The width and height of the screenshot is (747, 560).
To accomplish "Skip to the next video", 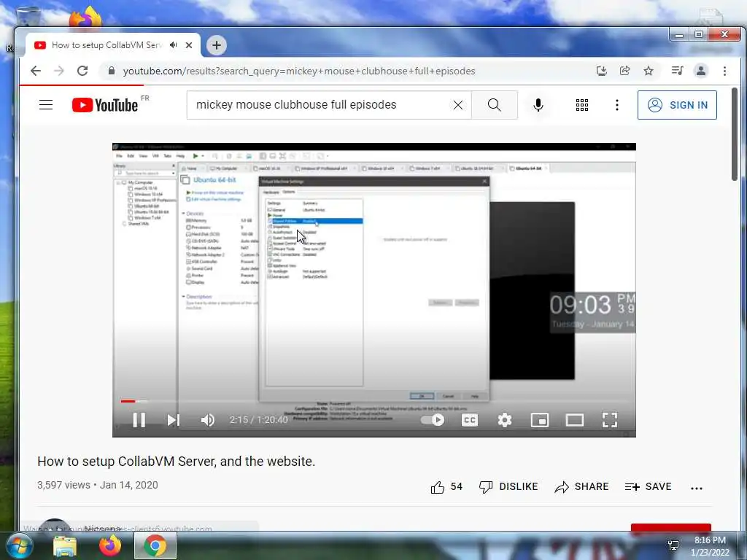I will [174, 419].
